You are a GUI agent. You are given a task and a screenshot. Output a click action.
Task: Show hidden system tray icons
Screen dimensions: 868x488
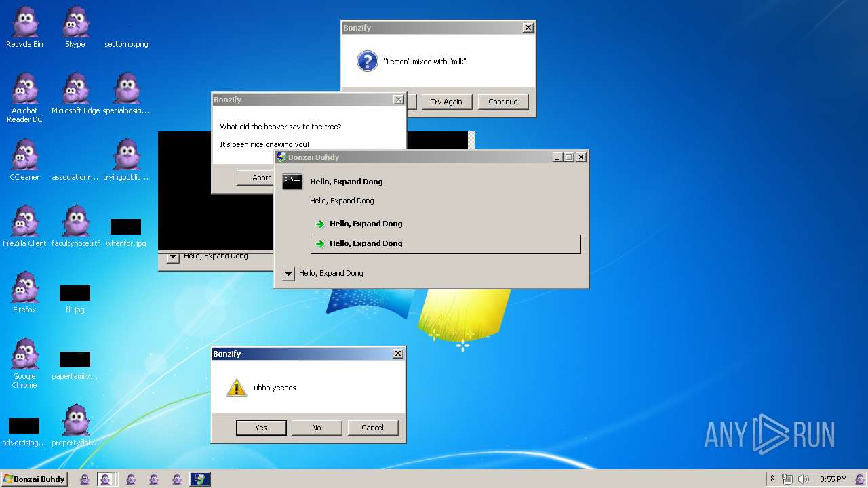click(x=772, y=479)
